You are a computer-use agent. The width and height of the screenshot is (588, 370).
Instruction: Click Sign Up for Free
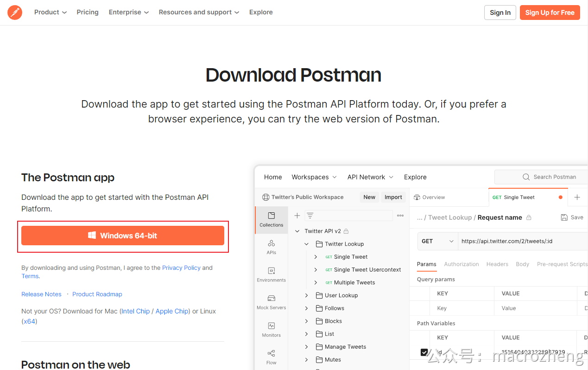550,13
